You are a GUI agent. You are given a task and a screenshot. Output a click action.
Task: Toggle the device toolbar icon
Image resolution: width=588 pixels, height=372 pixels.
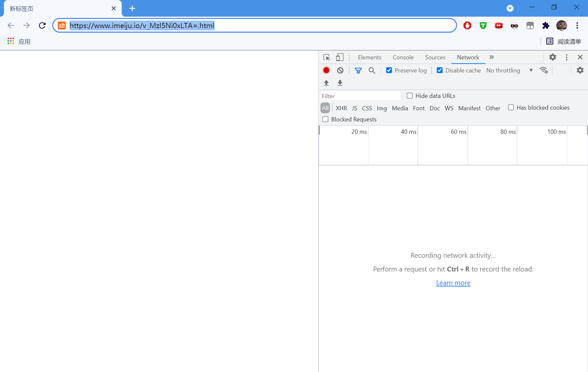(x=340, y=57)
